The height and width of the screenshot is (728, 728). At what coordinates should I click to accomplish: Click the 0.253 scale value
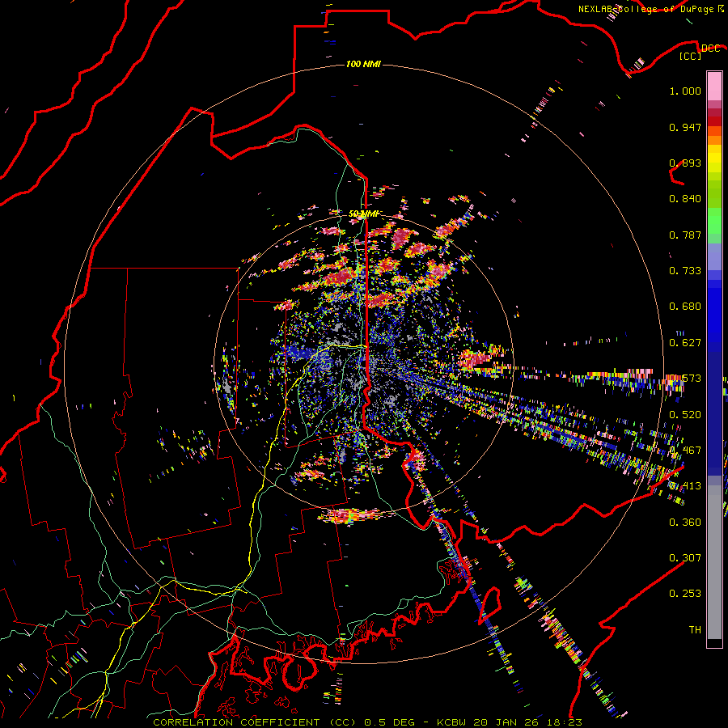(685, 594)
